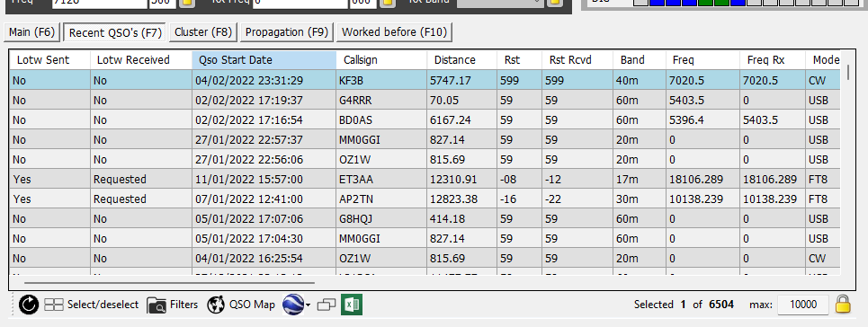Screen dimensions: 868x327
Task: Sort by the Lotw Received column header
Action: coord(141,60)
